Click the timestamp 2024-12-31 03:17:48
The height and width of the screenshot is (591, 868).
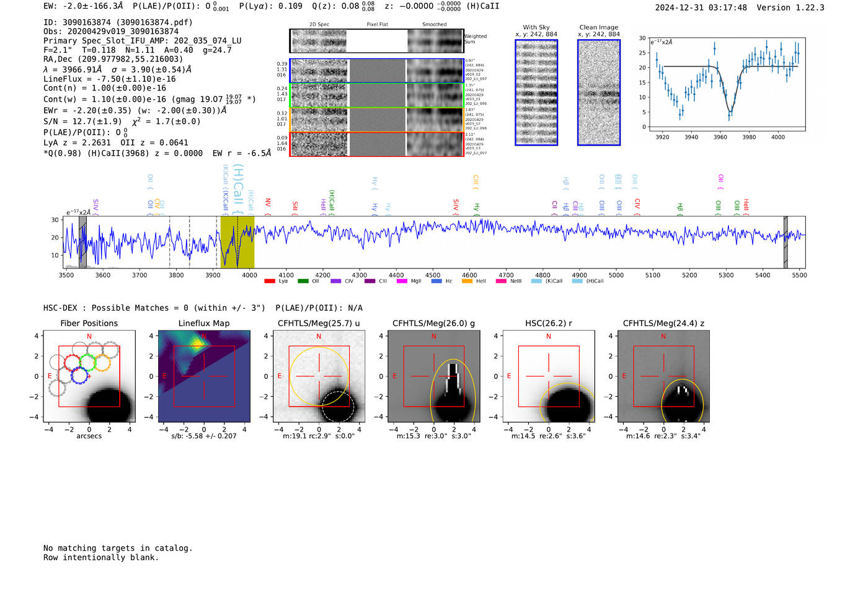click(701, 7)
